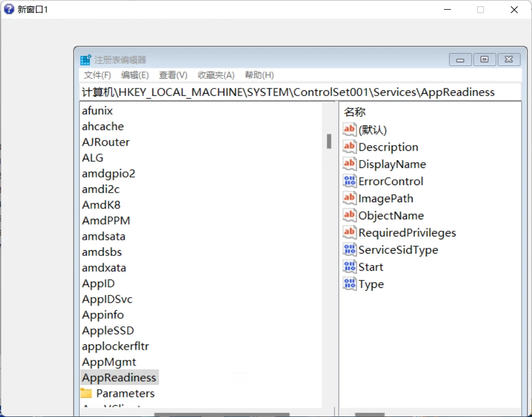532x417 pixels.
Task: Select the ALG key
Action: (x=93, y=158)
